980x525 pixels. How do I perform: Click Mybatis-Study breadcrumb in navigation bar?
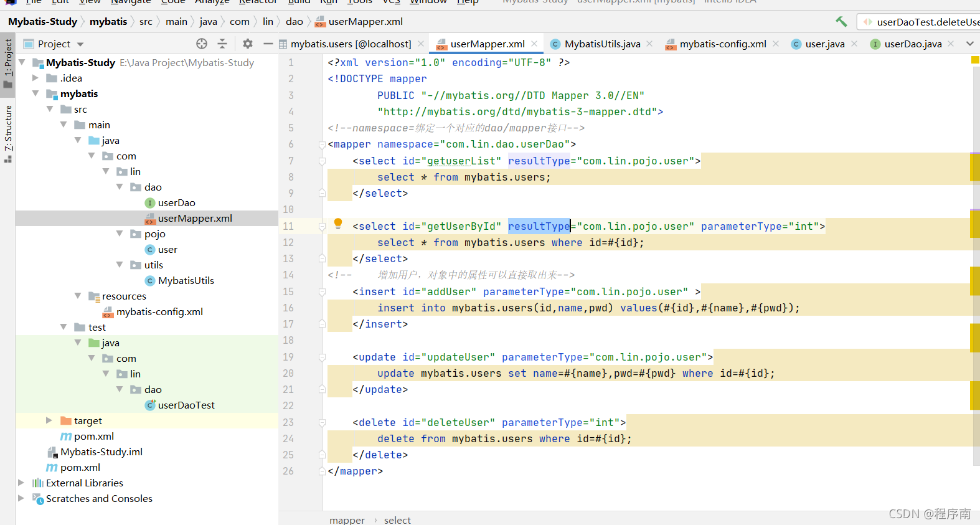[x=42, y=22]
